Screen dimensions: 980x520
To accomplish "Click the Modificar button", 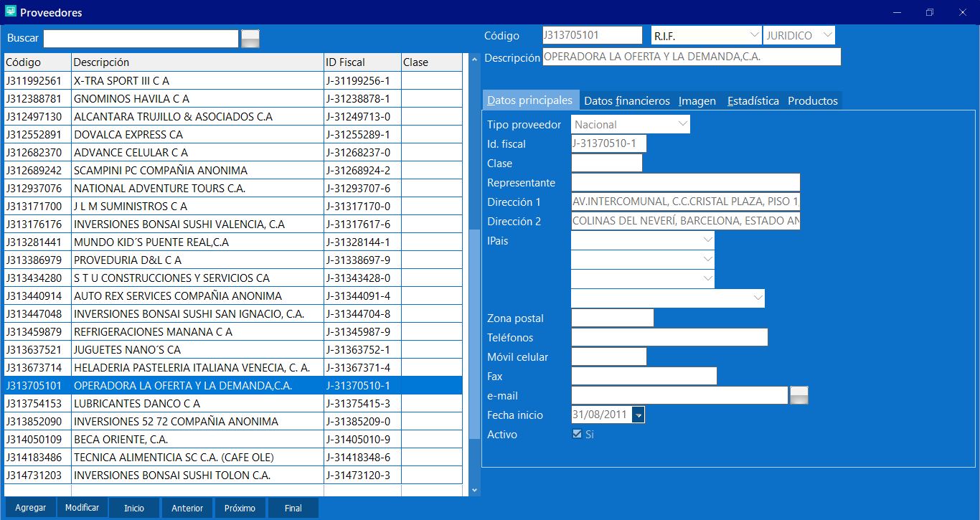I will (x=83, y=508).
